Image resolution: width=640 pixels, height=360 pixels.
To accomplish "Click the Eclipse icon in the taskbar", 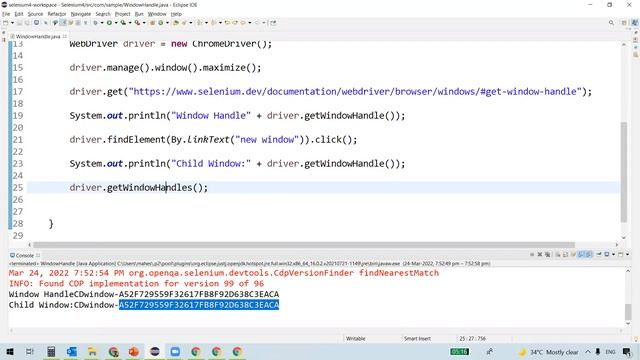I will coord(155,351).
